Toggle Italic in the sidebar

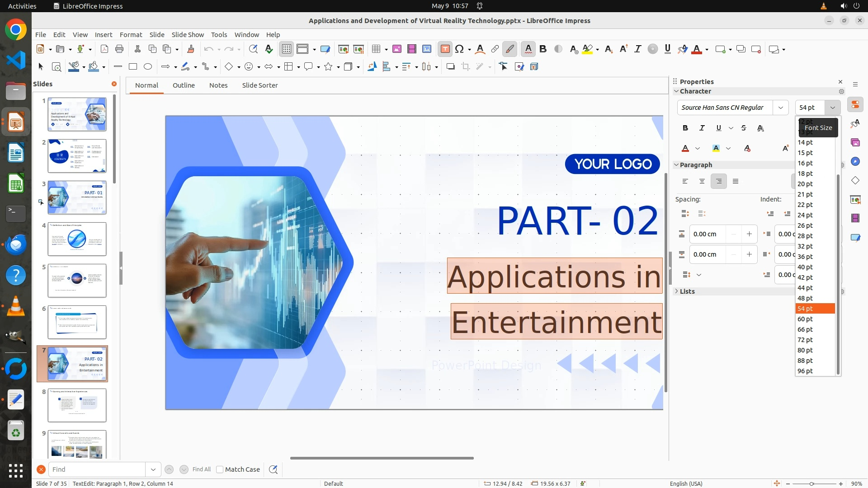[x=702, y=128]
